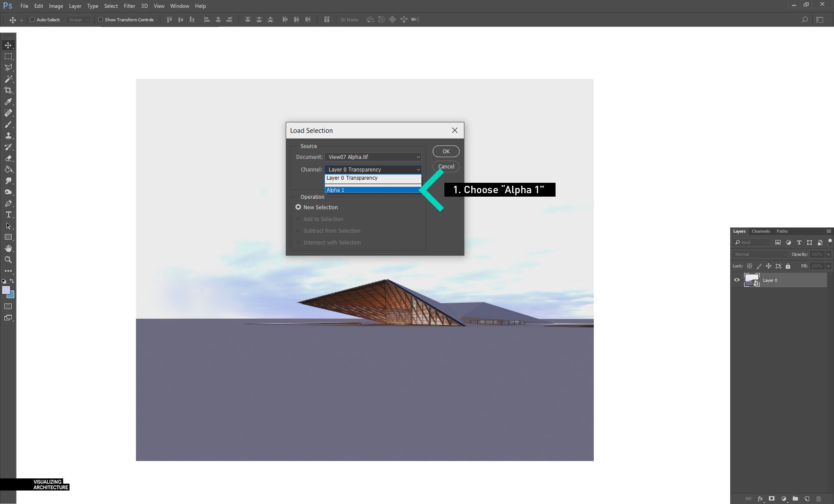The width and height of the screenshot is (834, 504).
Task: Select the Crop tool
Action: 8,90
